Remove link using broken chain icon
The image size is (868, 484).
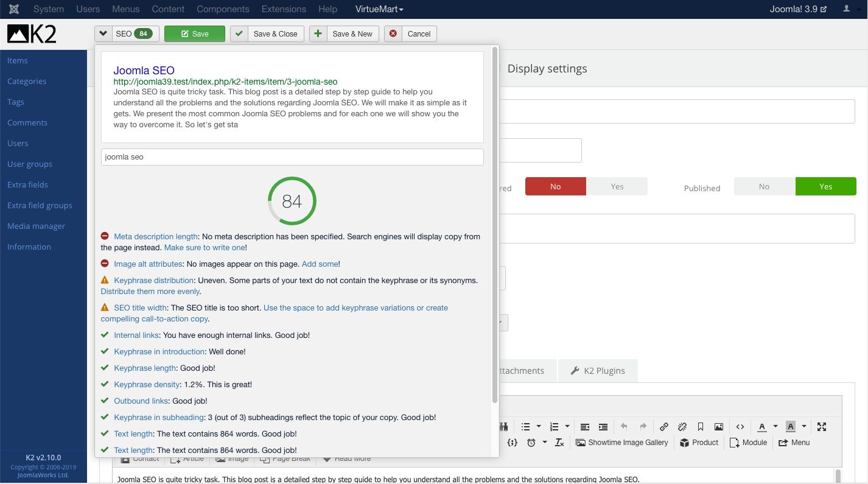click(682, 427)
